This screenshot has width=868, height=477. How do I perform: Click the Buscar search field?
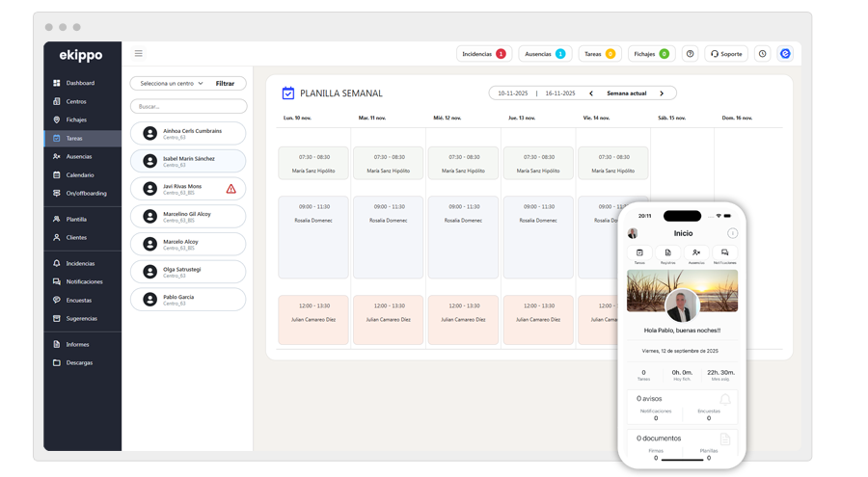tap(188, 107)
